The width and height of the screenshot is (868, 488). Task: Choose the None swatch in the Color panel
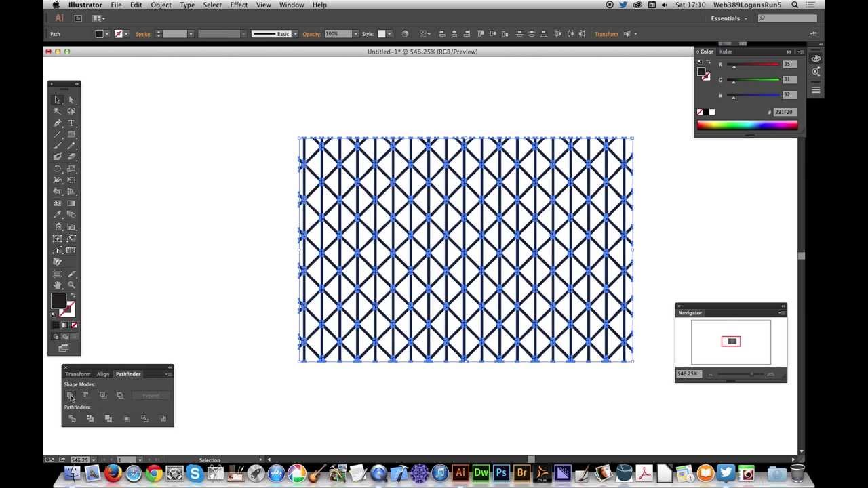(x=700, y=112)
